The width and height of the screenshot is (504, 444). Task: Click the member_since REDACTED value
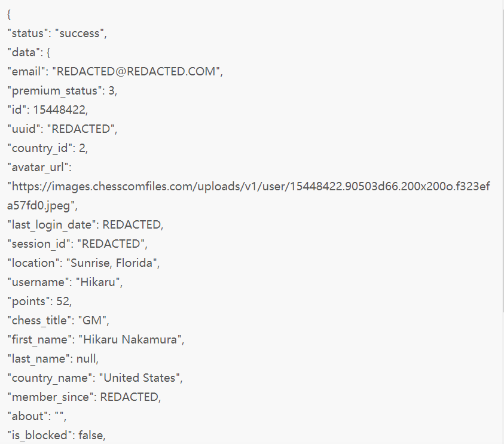click(130, 397)
